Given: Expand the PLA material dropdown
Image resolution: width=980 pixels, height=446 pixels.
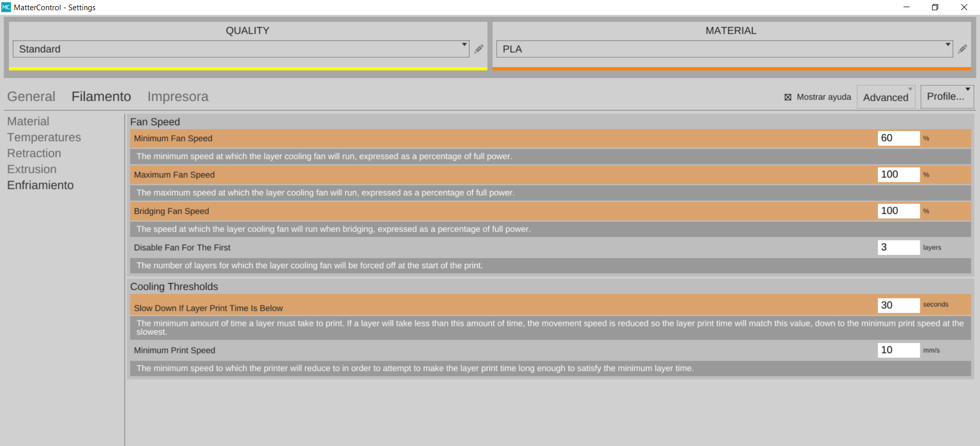Looking at the screenshot, I should point(724,49).
